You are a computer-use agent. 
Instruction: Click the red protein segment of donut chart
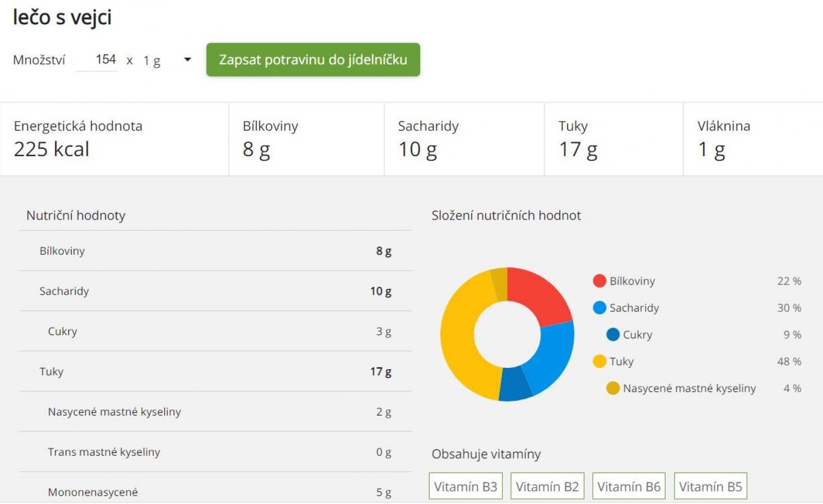538,294
